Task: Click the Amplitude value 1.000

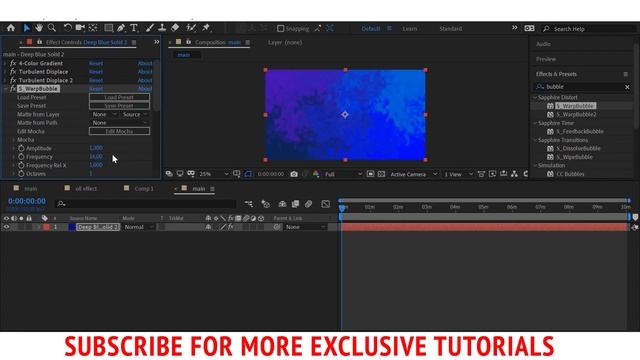Action: tap(96, 148)
